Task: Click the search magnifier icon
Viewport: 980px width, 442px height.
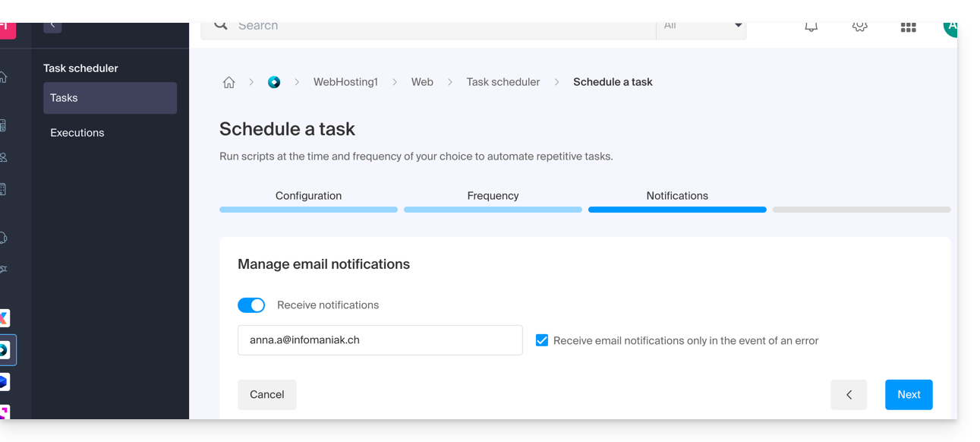Action: pyautogui.click(x=221, y=26)
